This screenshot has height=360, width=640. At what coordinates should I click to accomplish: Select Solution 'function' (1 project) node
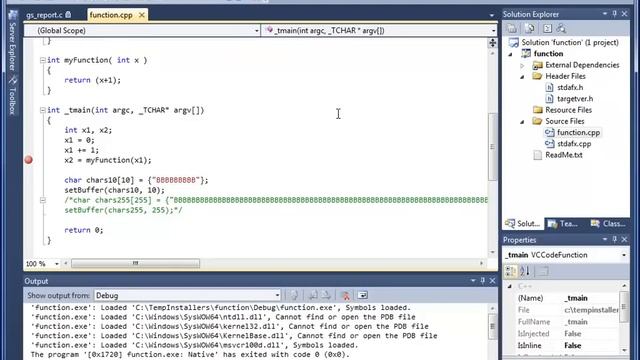pyautogui.click(x=570, y=42)
